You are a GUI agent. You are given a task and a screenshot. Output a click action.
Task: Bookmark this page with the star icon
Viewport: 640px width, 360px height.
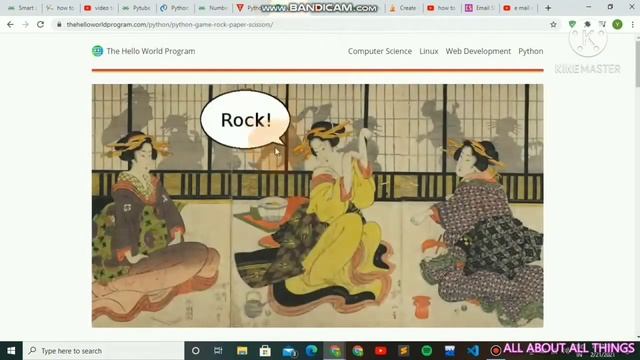[x=553, y=24]
